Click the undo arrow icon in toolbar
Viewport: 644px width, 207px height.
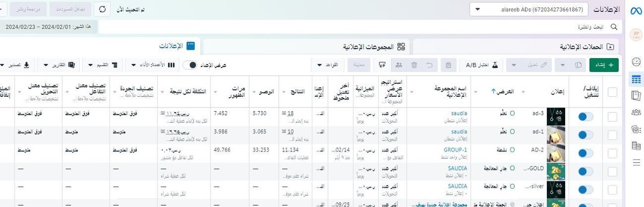(429, 65)
